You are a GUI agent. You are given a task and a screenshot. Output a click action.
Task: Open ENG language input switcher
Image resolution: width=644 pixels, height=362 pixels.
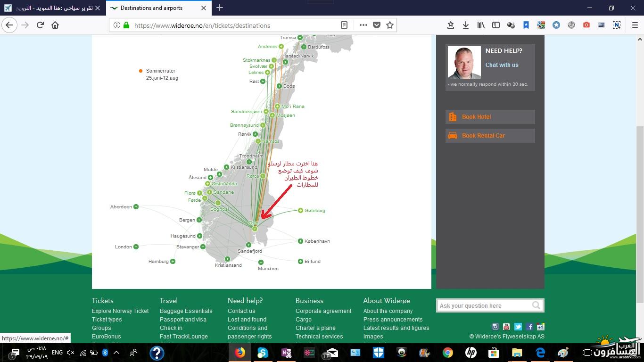(x=57, y=353)
